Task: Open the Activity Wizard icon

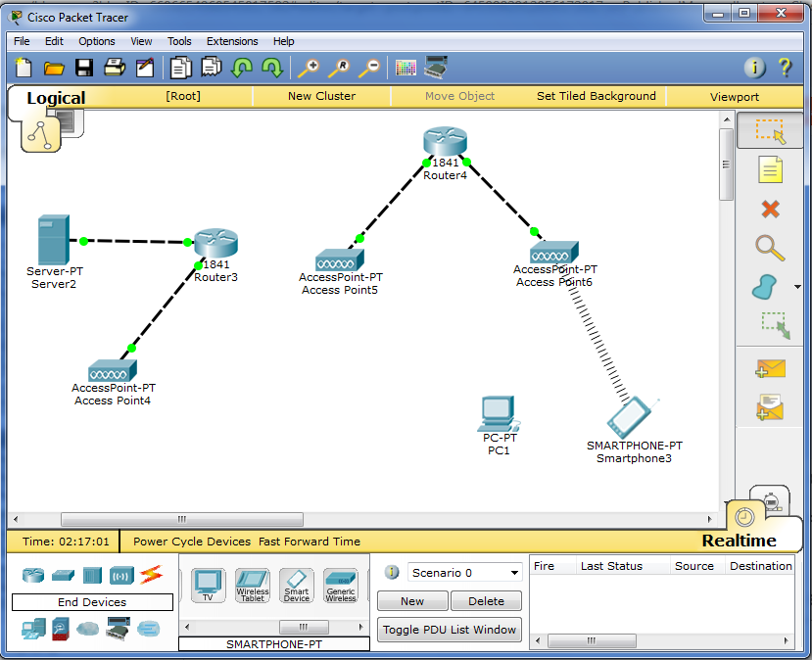Action: (145, 68)
